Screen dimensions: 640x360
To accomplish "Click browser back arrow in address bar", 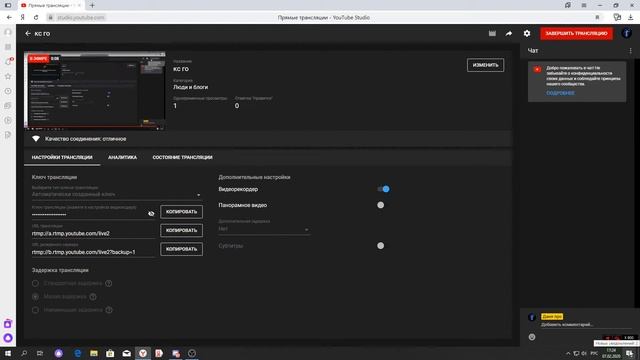I will (9, 18).
